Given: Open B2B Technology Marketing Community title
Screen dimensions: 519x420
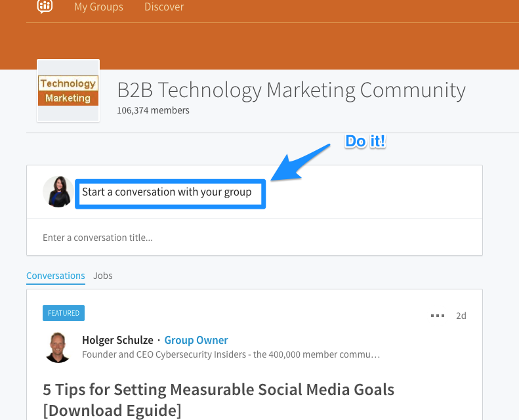Looking at the screenshot, I should (291, 90).
